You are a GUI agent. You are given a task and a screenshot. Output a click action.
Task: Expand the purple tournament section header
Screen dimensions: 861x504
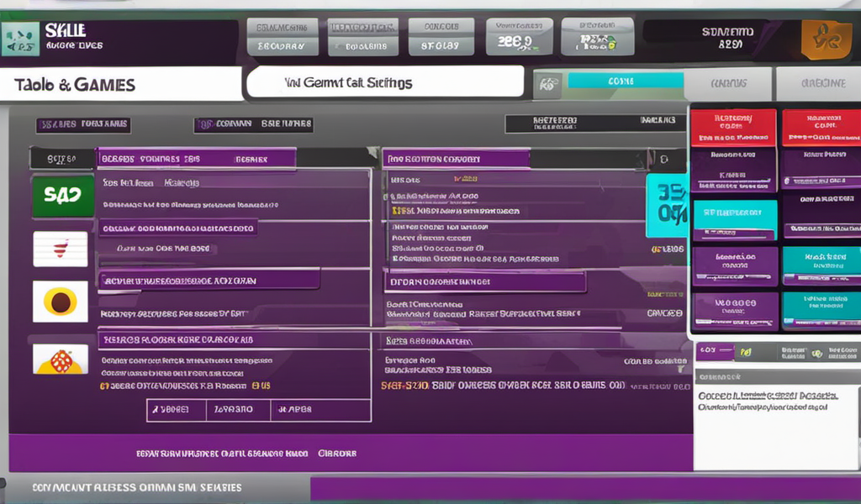click(458, 158)
